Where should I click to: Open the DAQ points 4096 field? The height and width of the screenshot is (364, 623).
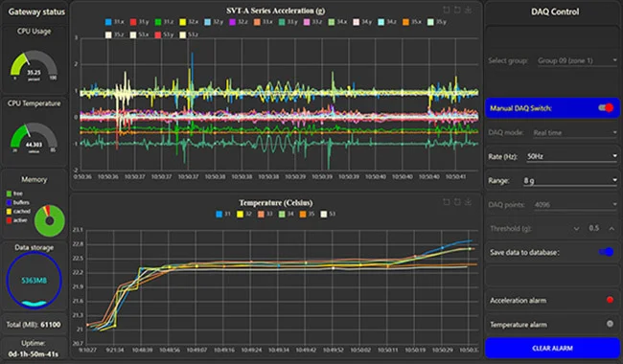pos(575,205)
